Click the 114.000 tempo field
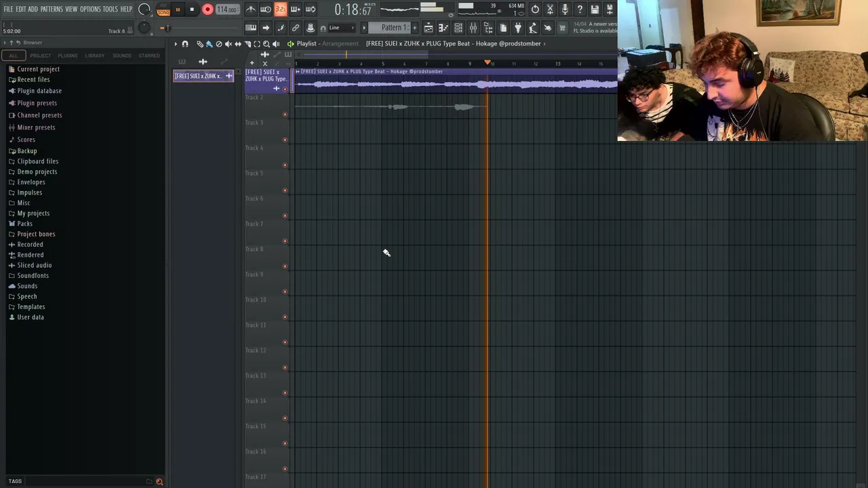868x488 pixels. pos(228,9)
